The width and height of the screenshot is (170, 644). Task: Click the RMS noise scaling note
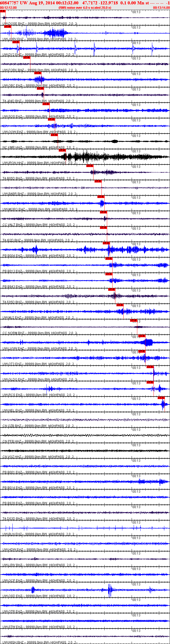tap(85, 8)
